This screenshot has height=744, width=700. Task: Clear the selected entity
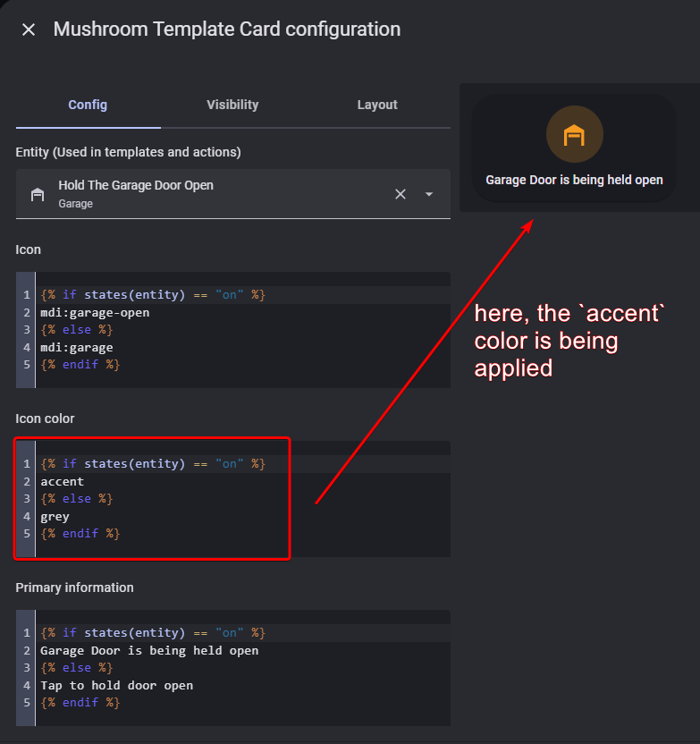[401, 194]
